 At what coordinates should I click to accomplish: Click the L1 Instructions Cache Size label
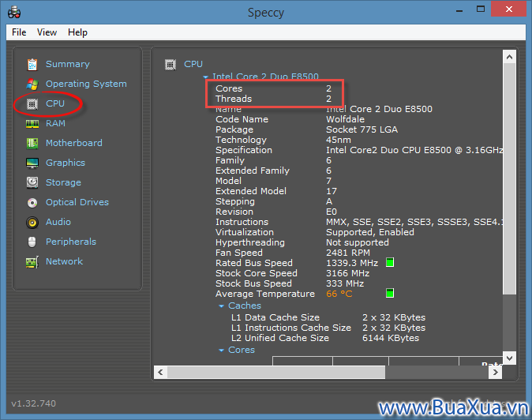pyautogui.click(x=291, y=328)
